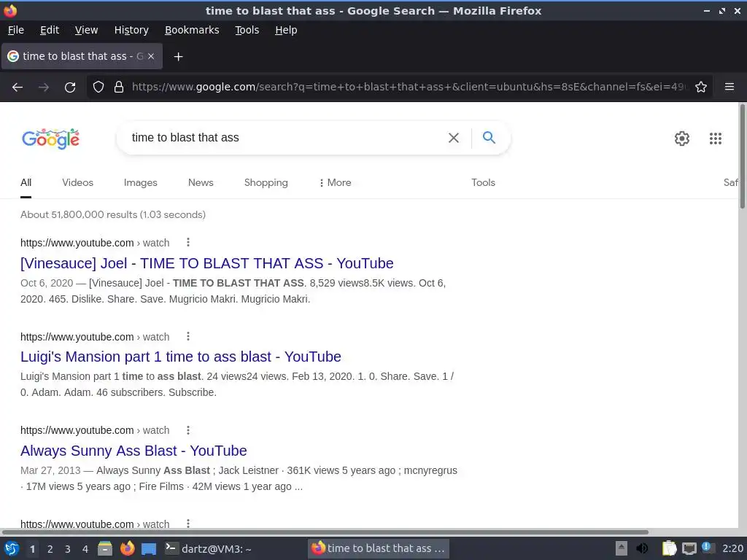This screenshot has height=560, width=747.
Task: Open file manager from taskbar
Action: coord(105,548)
